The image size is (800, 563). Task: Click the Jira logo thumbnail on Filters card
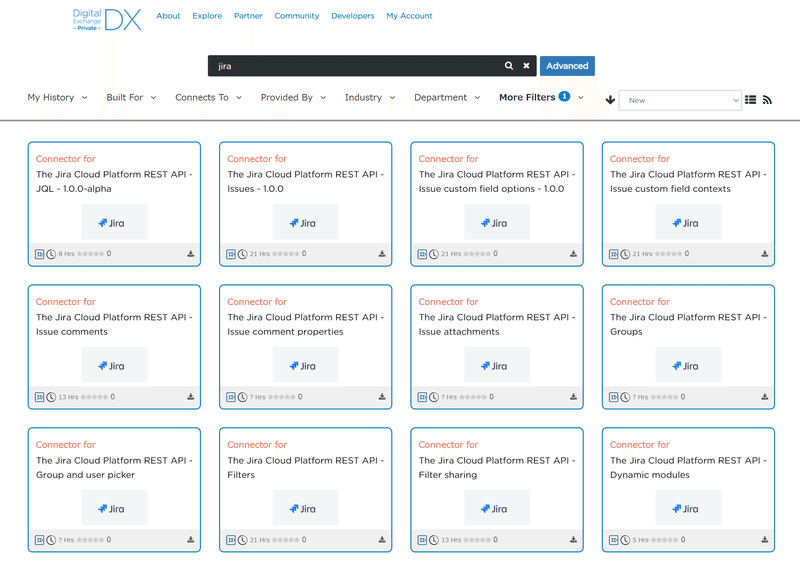pos(305,507)
